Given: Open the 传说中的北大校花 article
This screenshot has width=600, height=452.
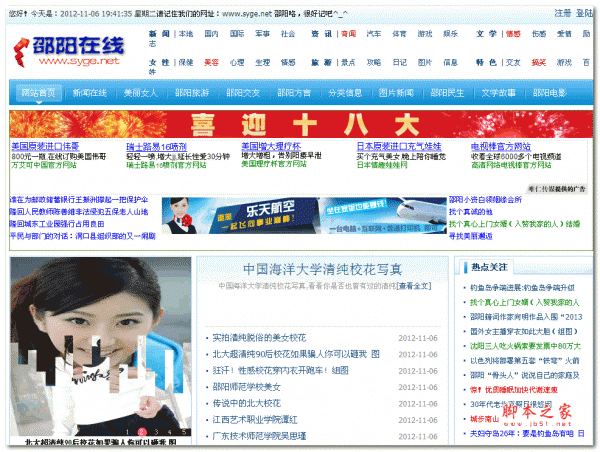Looking at the screenshot, I should (x=246, y=403).
